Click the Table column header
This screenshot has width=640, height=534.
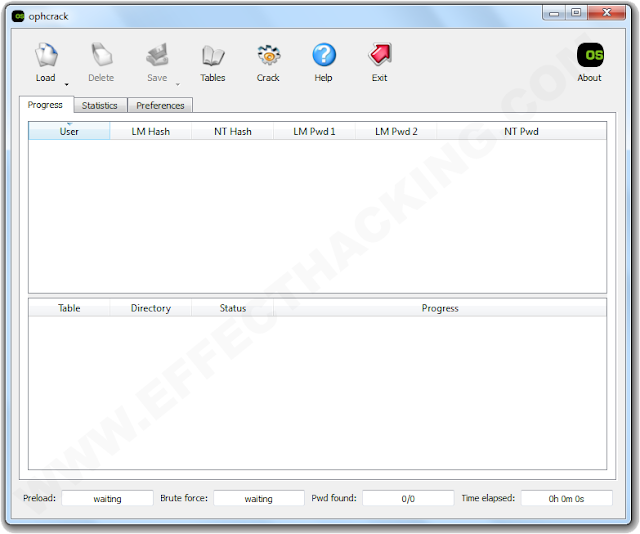[x=69, y=308]
